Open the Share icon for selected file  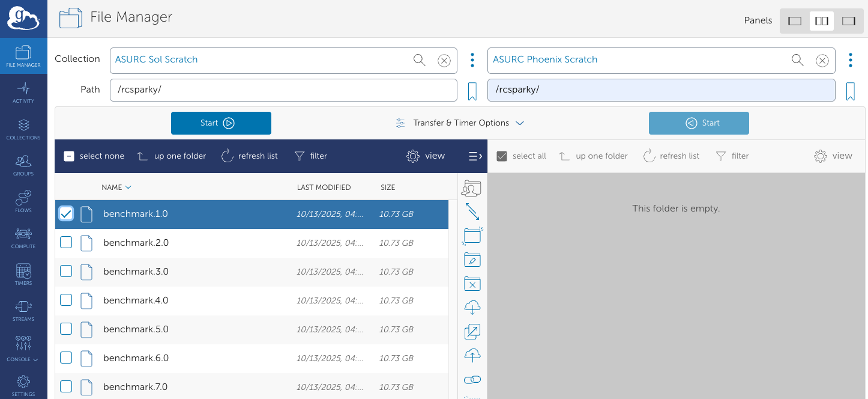[472, 188]
